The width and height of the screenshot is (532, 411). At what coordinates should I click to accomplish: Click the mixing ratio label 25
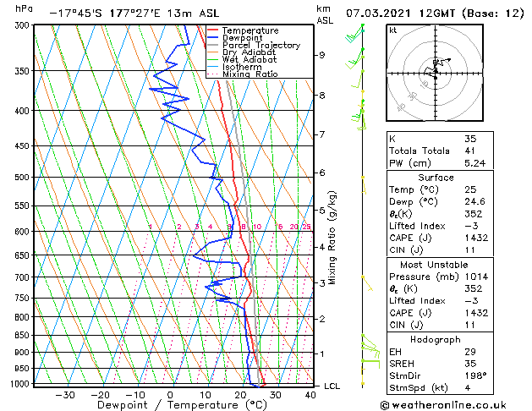(x=307, y=227)
